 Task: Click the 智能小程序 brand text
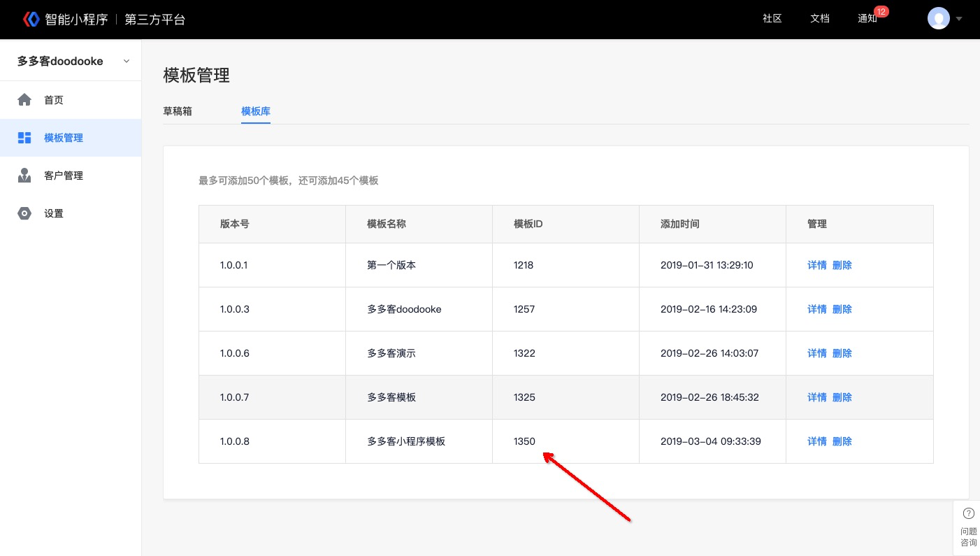click(x=77, y=20)
